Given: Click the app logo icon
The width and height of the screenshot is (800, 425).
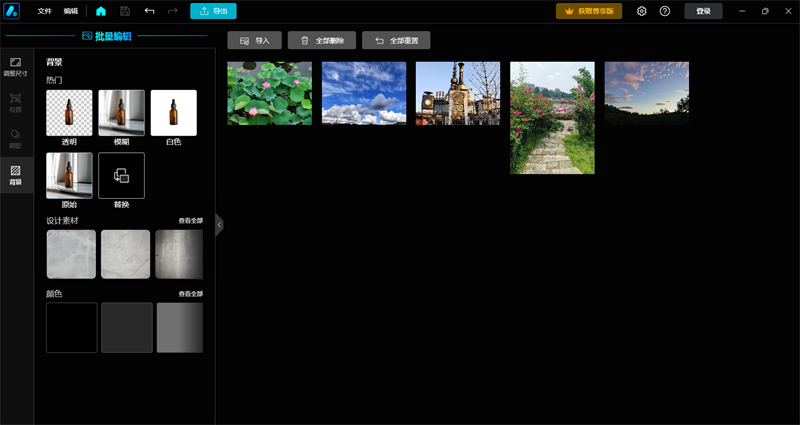Looking at the screenshot, I should pyautogui.click(x=11, y=11).
